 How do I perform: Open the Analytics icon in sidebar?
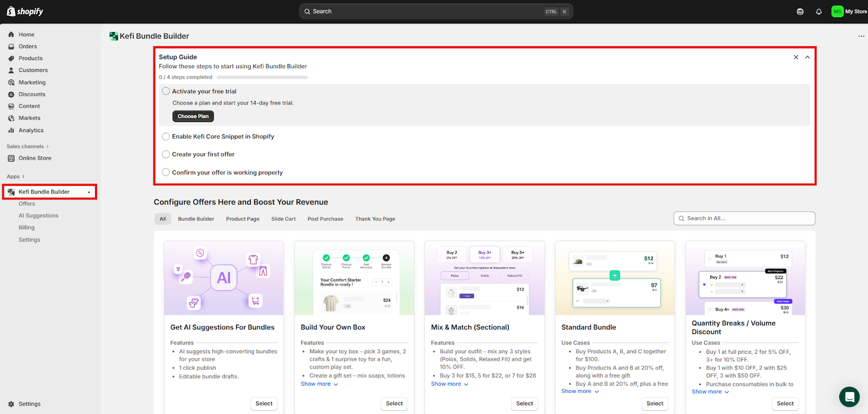pos(11,131)
